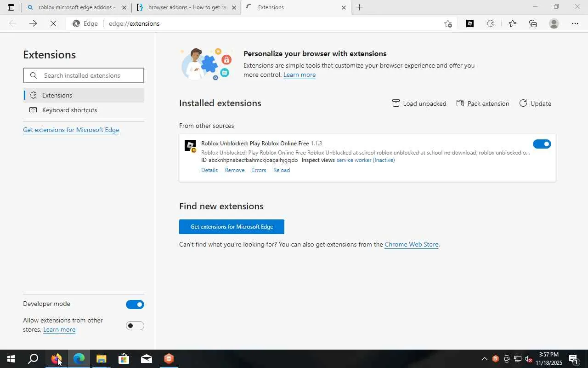This screenshot has width=588, height=368.
Task: Open the Meet Now camera tray icon
Action: click(507, 359)
